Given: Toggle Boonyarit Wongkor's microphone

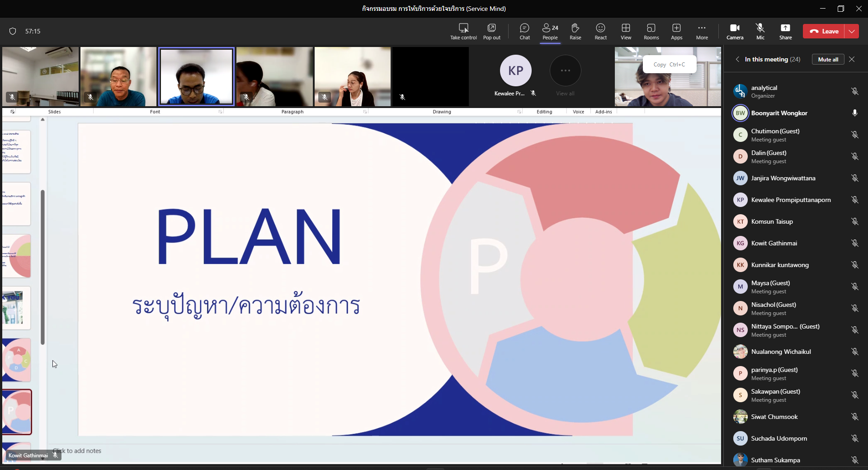Looking at the screenshot, I should click(x=854, y=113).
